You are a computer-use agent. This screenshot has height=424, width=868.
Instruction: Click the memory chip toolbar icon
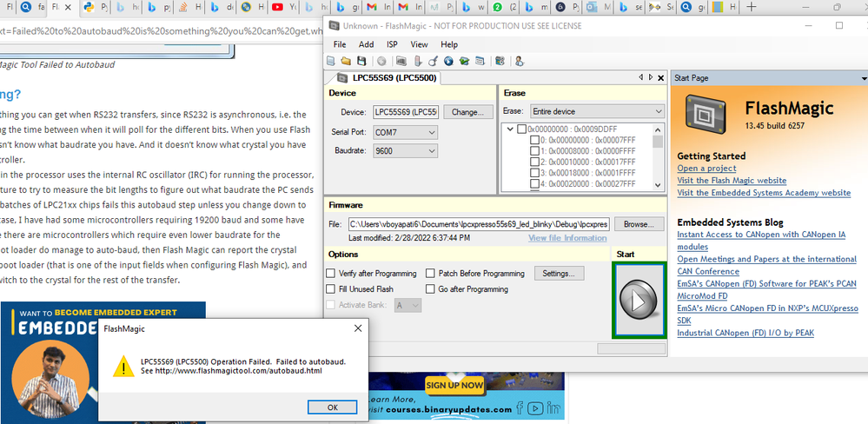click(401, 61)
